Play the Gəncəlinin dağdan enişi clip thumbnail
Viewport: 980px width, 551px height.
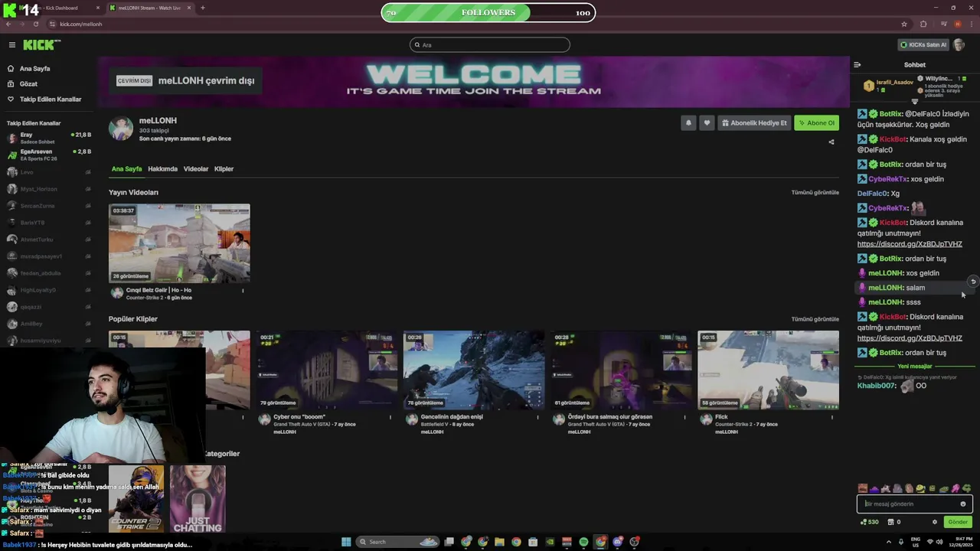coord(474,370)
